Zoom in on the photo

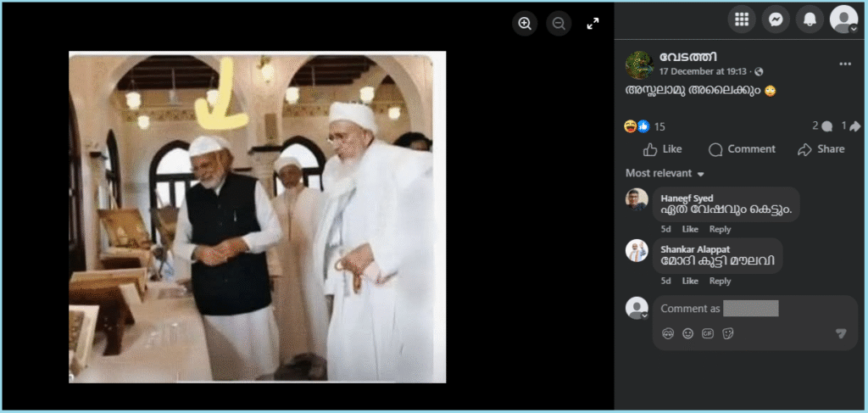pos(525,24)
